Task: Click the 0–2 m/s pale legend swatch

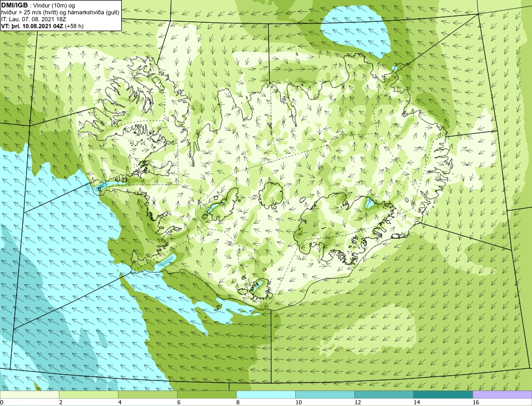Action: pos(29,394)
